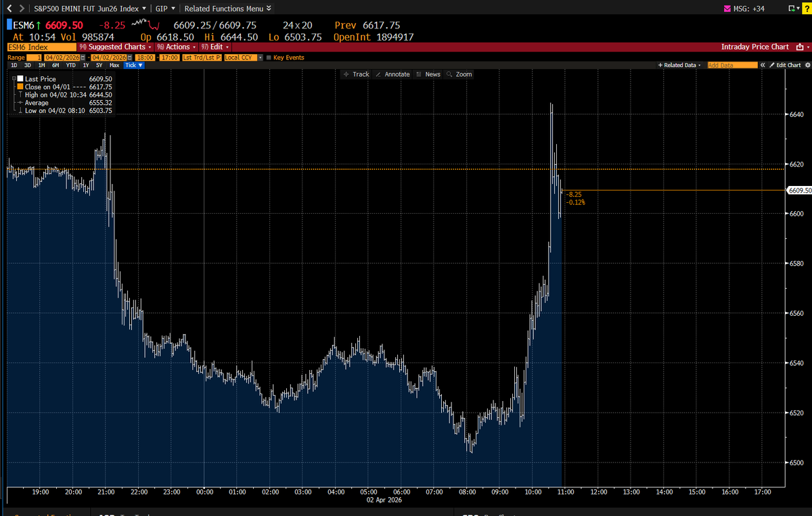Viewport: 812px width, 516px height.
Task: Show News on the chart
Action: [x=428, y=74]
